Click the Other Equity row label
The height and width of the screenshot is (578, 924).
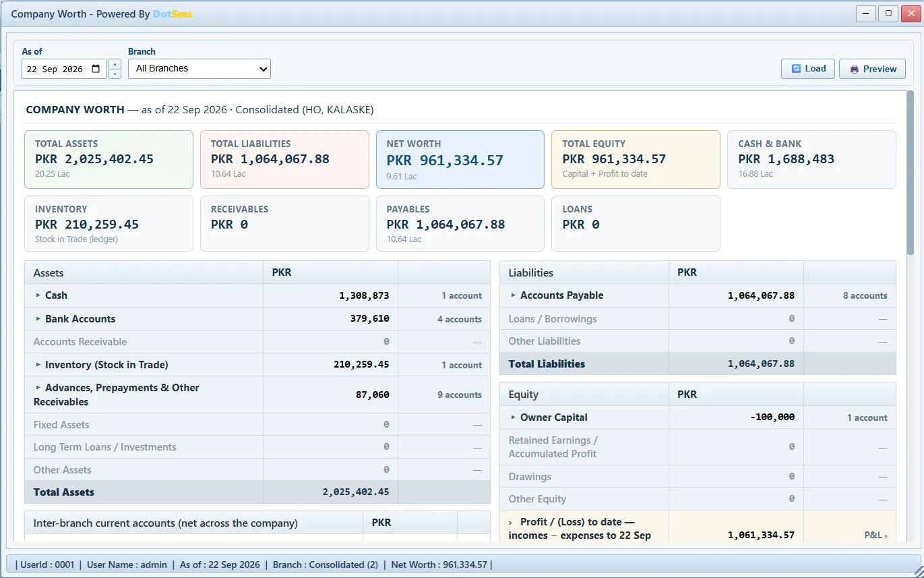tap(537, 499)
